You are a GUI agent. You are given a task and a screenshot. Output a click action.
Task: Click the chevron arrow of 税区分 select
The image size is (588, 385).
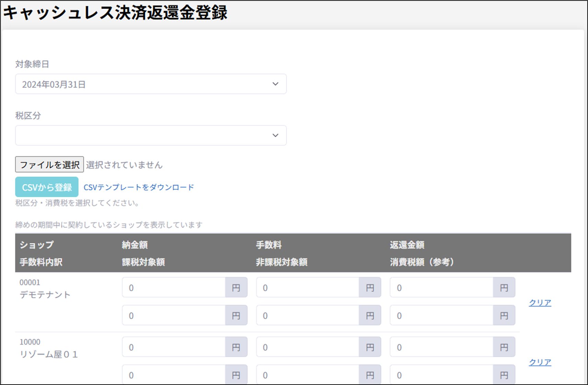tap(275, 135)
